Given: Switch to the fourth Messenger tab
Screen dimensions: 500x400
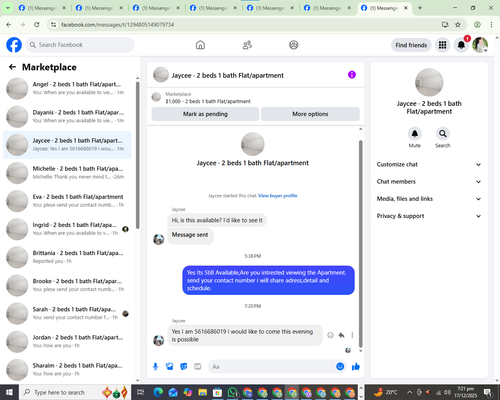Looking at the screenshot, I should pyautogui.click(x=212, y=8).
